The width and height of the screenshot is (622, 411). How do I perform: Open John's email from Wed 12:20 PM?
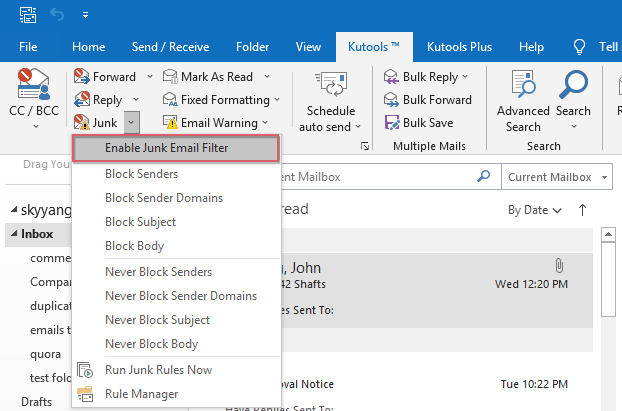[x=436, y=290]
